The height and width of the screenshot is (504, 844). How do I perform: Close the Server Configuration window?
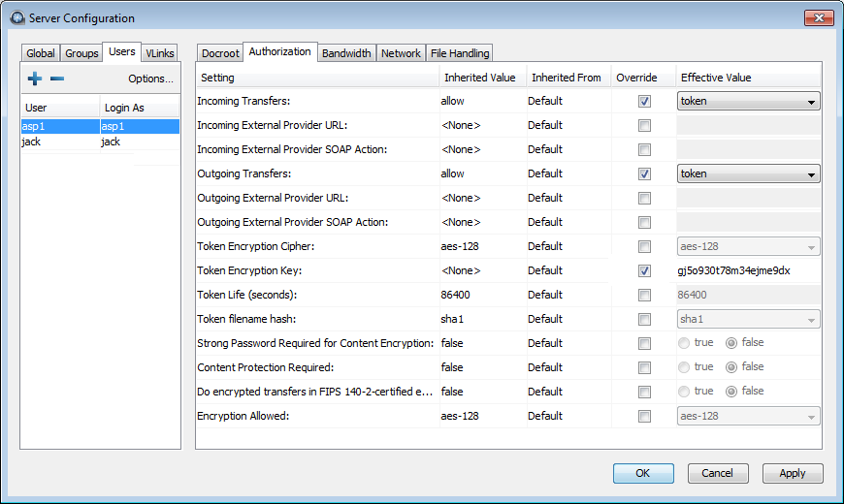pos(817,16)
